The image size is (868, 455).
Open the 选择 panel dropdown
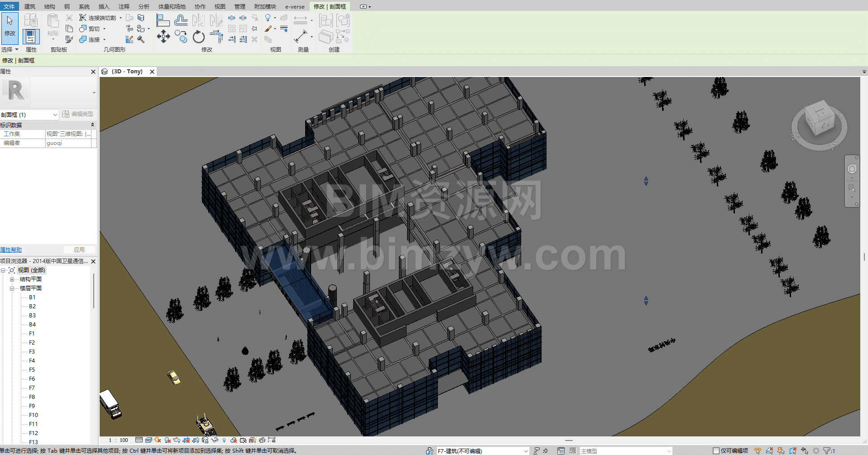pos(10,49)
